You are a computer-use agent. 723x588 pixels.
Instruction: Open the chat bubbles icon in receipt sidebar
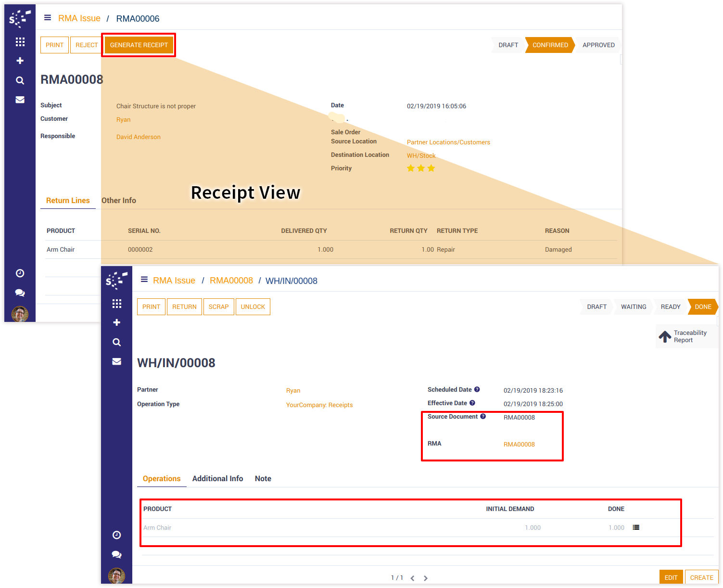click(116, 554)
